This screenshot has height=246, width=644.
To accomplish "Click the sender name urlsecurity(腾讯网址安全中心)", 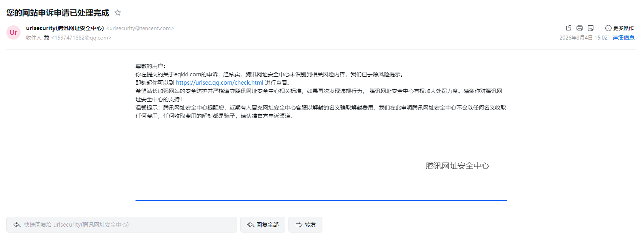I will tap(65, 28).
